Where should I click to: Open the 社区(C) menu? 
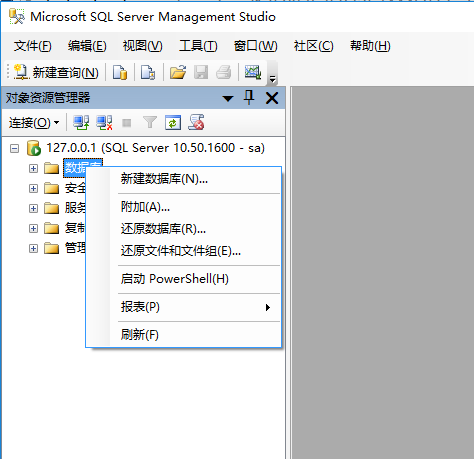tap(313, 46)
